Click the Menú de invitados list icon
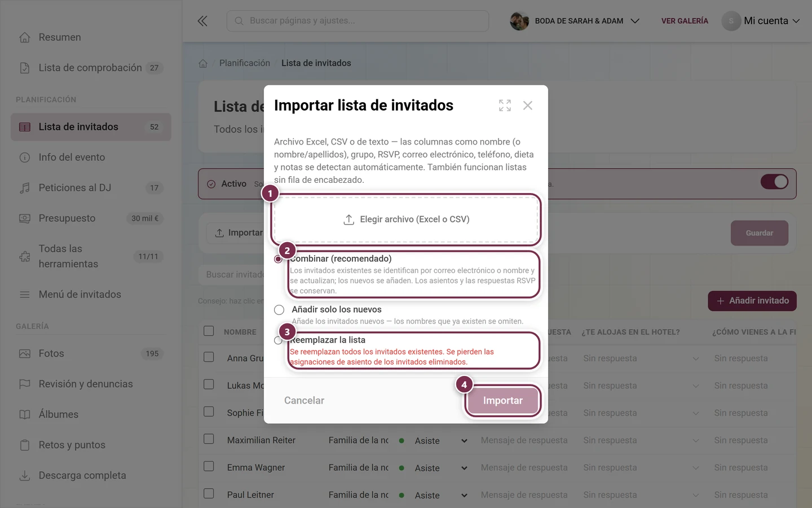The height and width of the screenshot is (508, 812). coord(25,295)
